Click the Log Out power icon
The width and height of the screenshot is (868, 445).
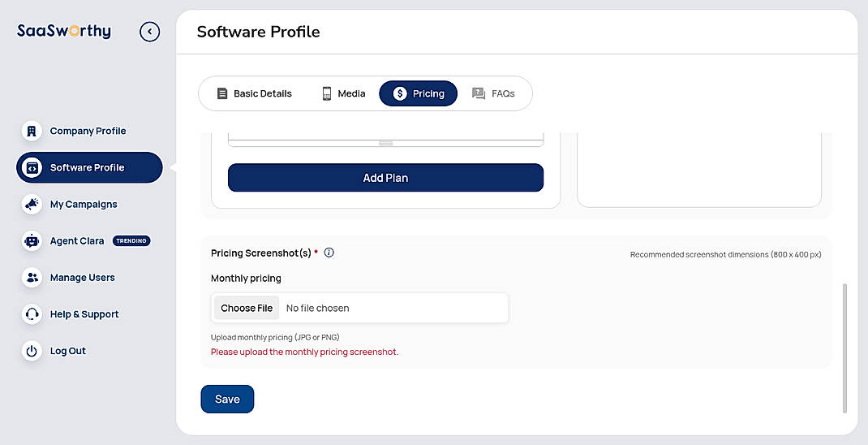pos(32,351)
